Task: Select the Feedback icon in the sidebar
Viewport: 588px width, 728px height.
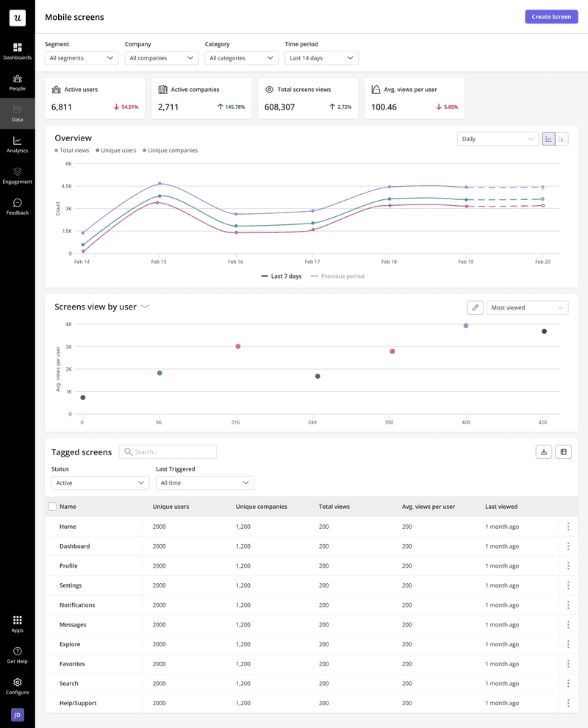Action: (x=17, y=206)
